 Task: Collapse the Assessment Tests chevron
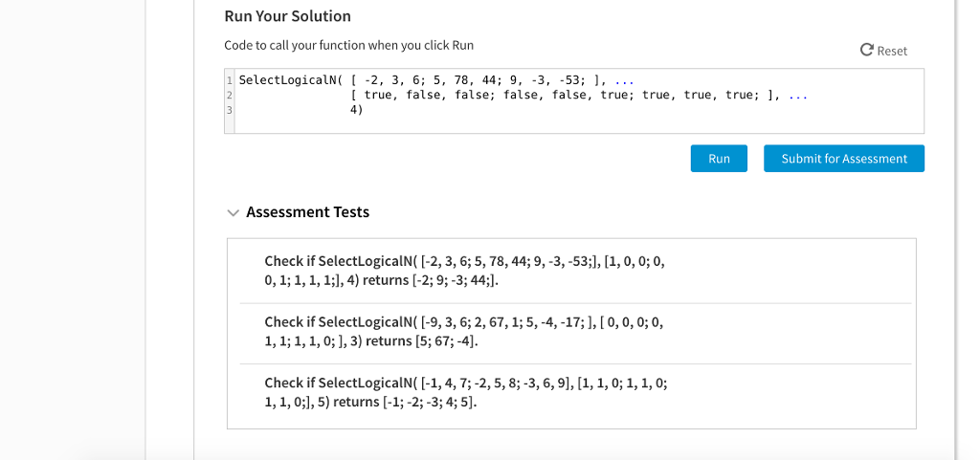point(234,213)
